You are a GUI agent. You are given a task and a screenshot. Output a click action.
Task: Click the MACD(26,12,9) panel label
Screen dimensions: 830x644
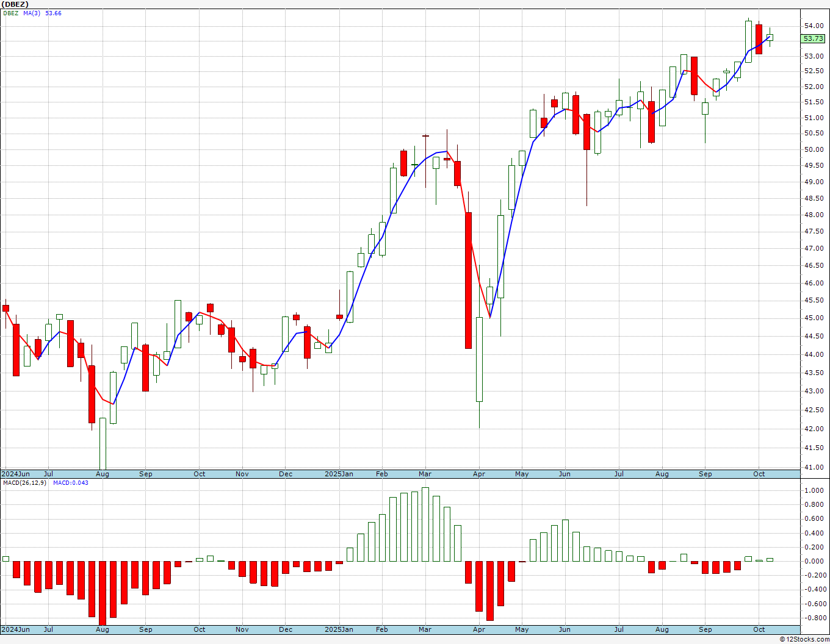point(24,483)
